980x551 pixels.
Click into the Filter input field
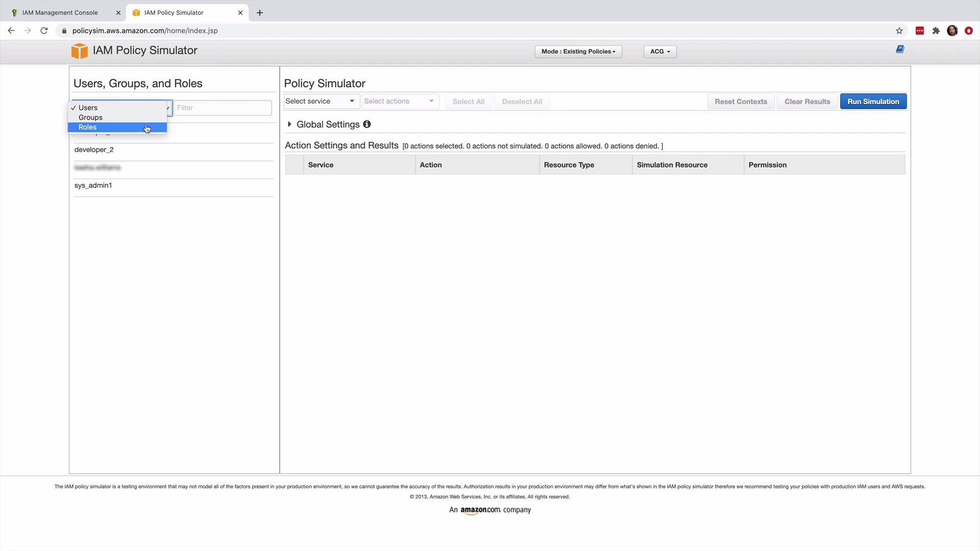(223, 108)
